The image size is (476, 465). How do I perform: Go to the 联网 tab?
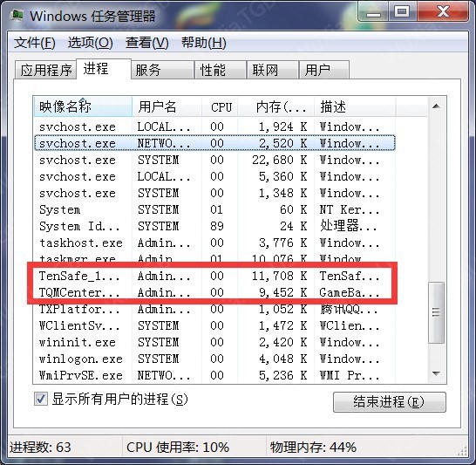272,70
